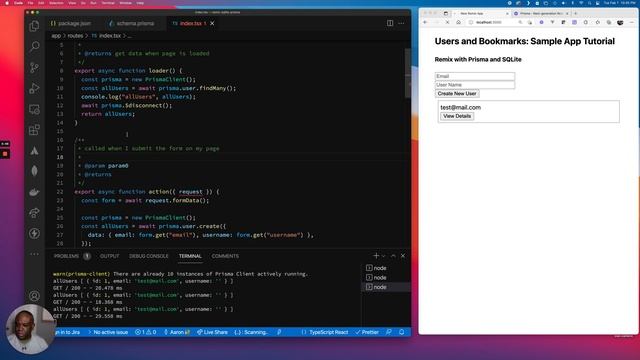
Task: Select the third highlighted node terminal
Action: (386, 287)
